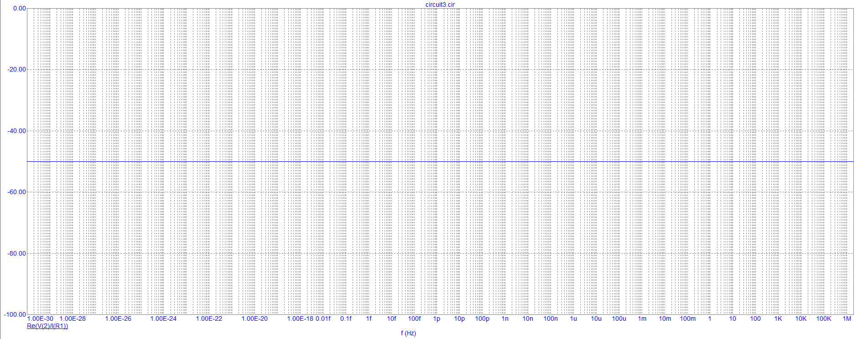Click the 1n frequency label
The image size is (868, 339).
505,318
